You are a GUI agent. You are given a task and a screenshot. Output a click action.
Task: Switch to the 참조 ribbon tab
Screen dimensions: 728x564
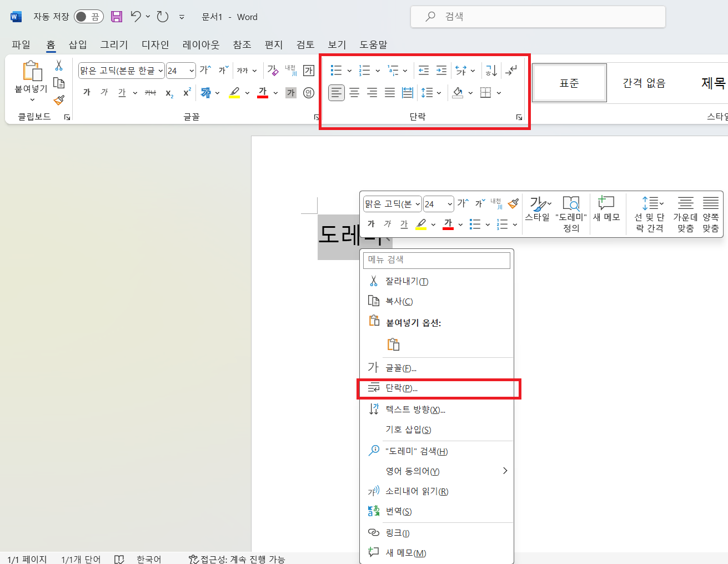pyautogui.click(x=242, y=44)
